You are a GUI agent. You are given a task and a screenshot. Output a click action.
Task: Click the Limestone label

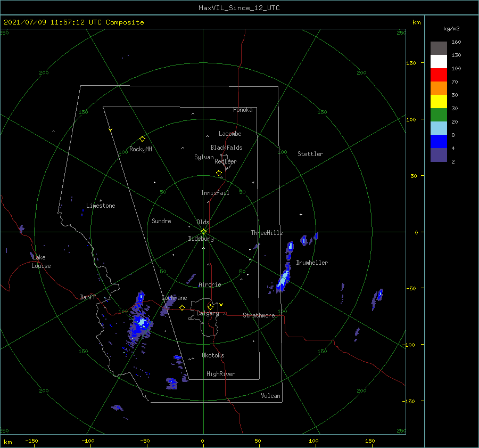[101, 206]
